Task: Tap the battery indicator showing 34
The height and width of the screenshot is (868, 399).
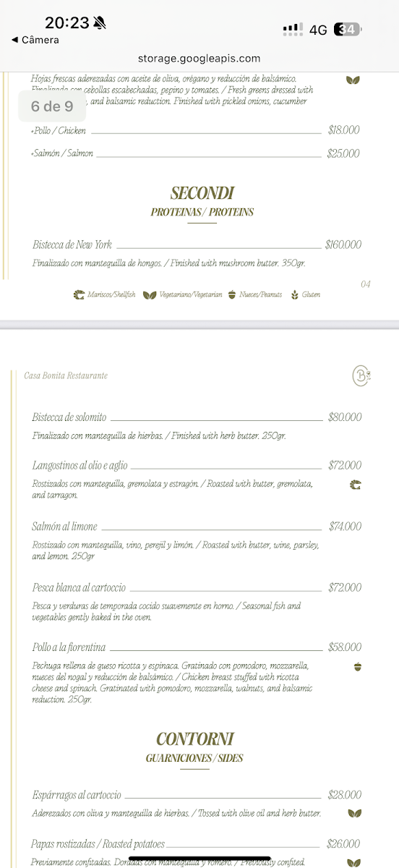Action: tap(348, 30)
